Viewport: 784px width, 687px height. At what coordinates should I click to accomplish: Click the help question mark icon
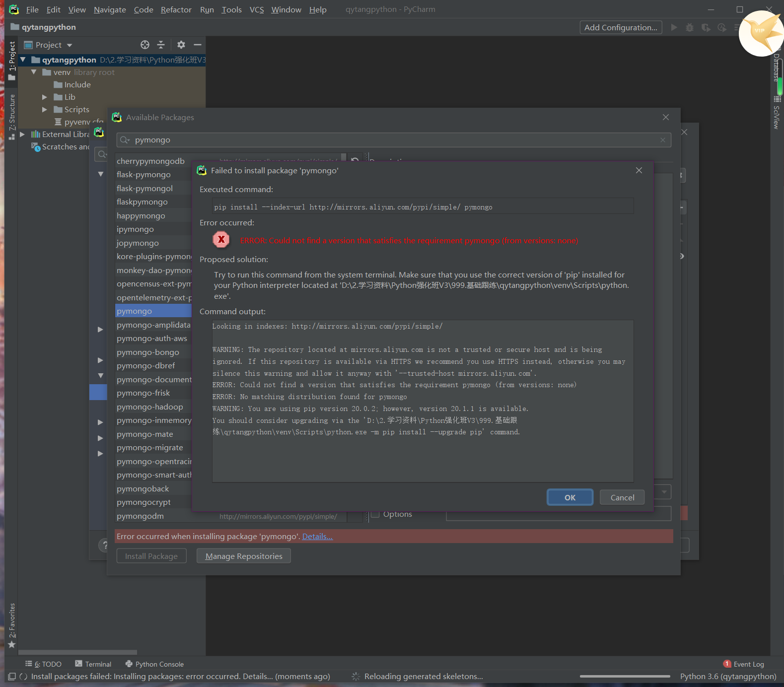click(104, 545)
